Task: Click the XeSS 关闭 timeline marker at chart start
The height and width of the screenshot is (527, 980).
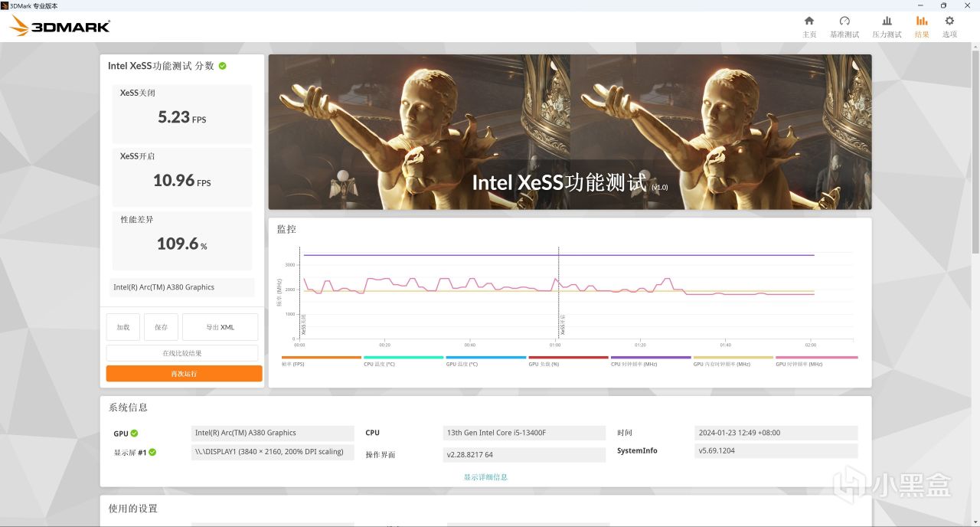Action: coord(303,325)
